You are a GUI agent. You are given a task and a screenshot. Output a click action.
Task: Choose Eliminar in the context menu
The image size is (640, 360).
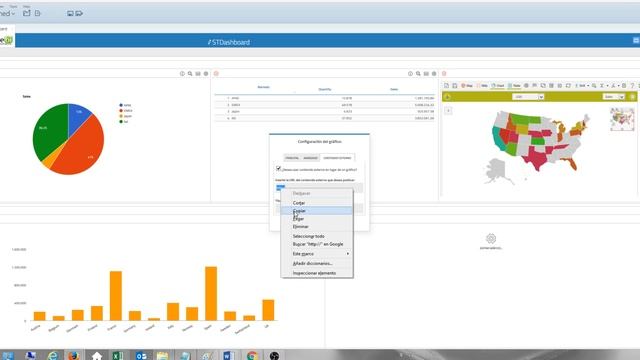click(317, 227)
